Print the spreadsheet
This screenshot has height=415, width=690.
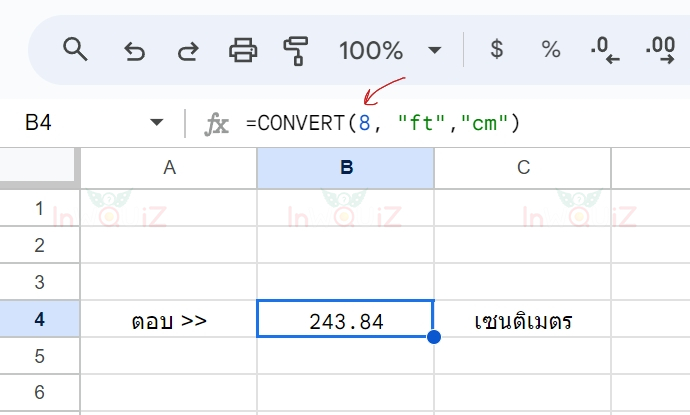coord(243,50)
